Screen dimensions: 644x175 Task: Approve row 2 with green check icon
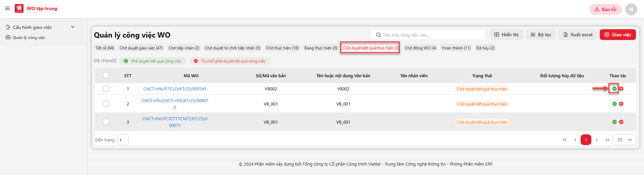pyautogui.click(x=614, y=104)
